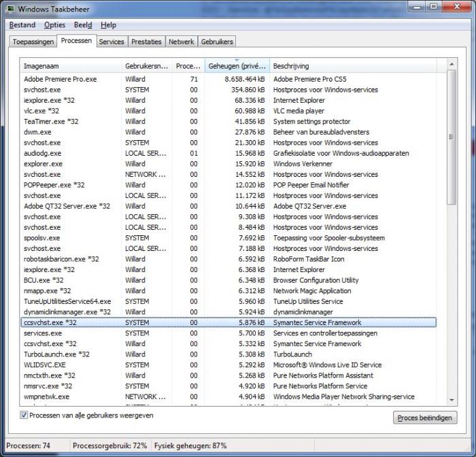The height and width of the screenshot is (457, 476).
Task: Switch to the Toepassingen tab
Action: click(33, 41)
